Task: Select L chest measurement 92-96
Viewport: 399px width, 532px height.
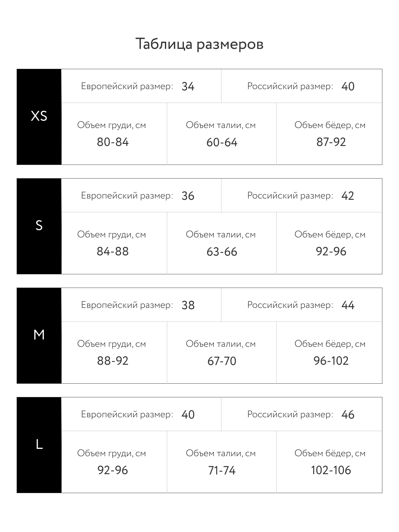Action: (113, 470)
